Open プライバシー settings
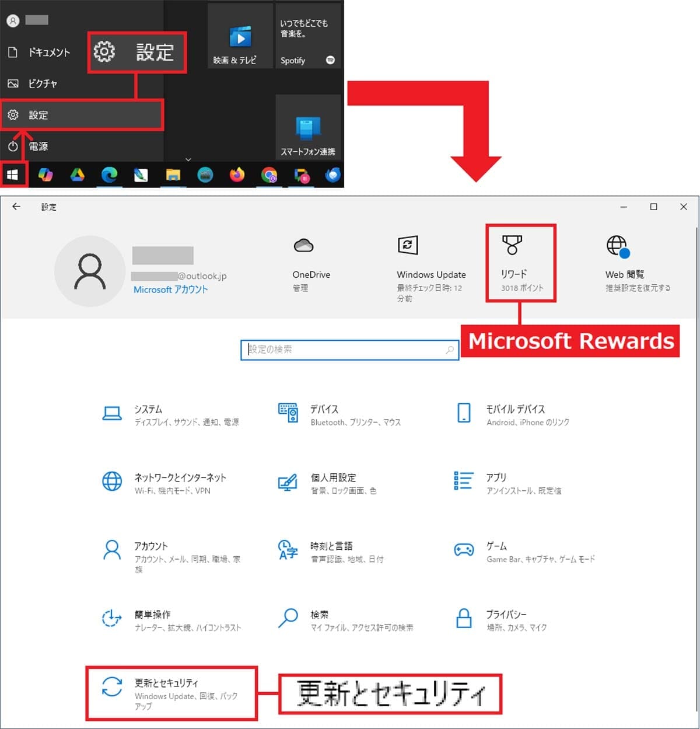 [x=502, y=620]
